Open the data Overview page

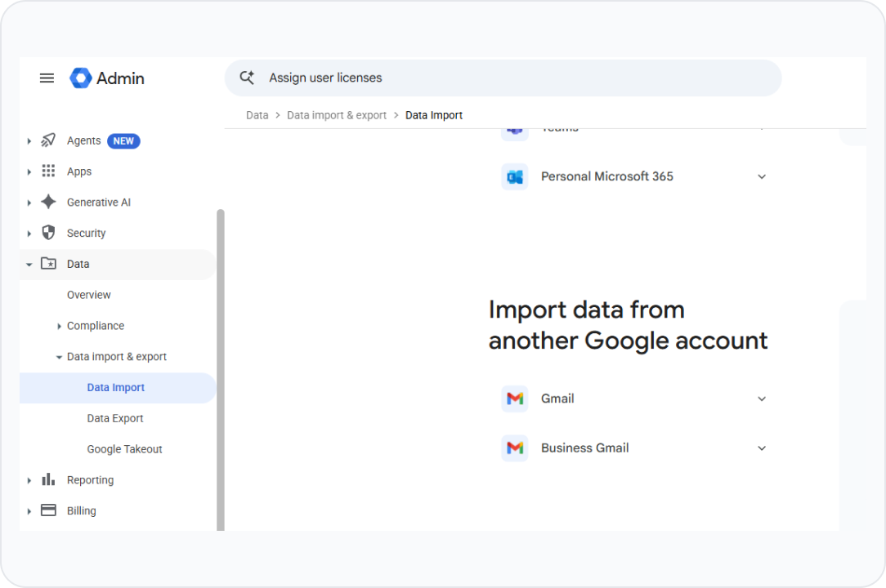(89, 295)
